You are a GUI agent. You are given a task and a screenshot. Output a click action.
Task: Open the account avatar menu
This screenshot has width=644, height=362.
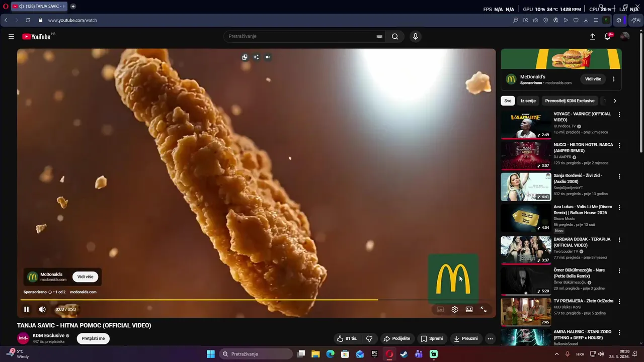[625, 36]
